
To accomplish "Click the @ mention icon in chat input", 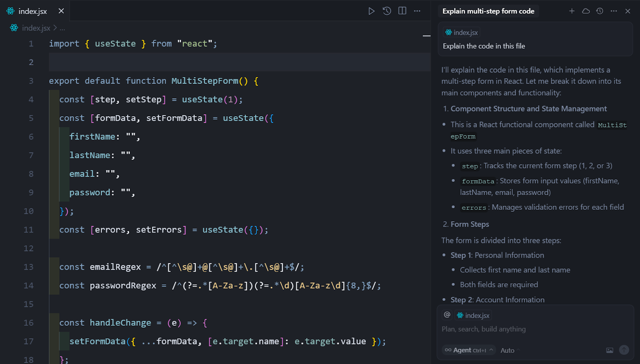I will [x=447, y=315].
